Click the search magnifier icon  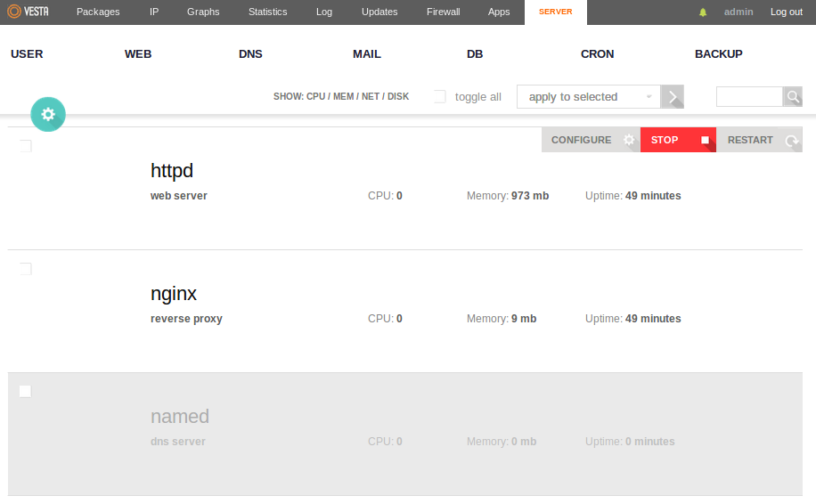coord(792,97)
